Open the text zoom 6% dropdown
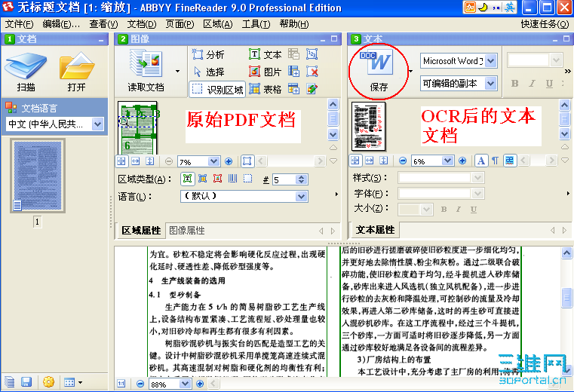 447,161
